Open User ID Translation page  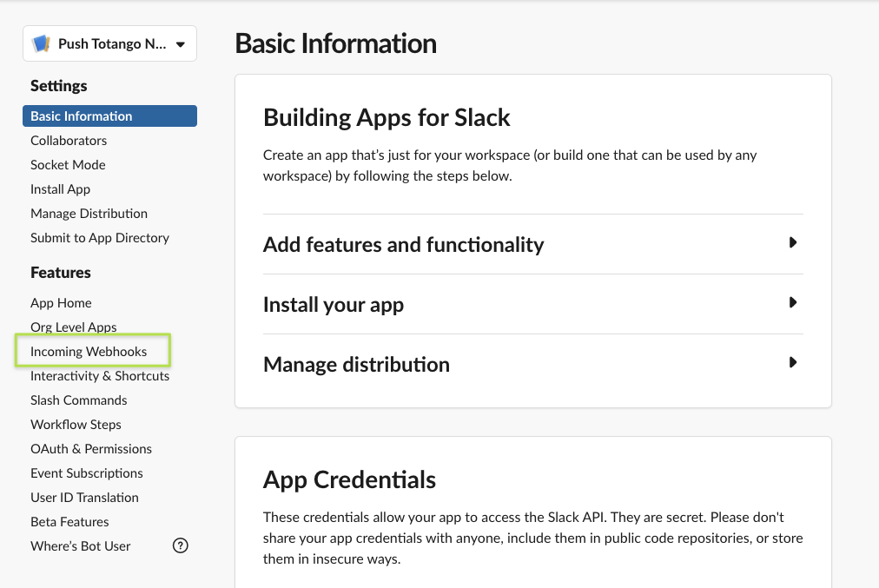coord(84,498)
